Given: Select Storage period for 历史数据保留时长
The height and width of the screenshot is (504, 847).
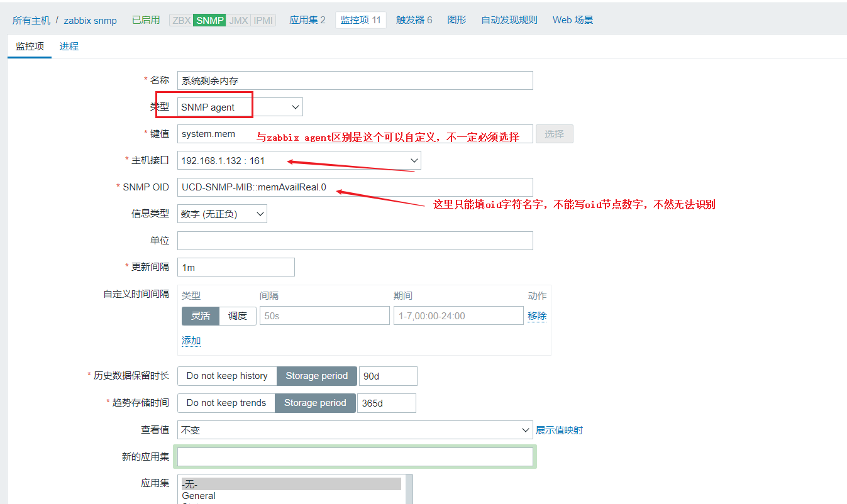Looking at the screenshot, I should (317, 376).
